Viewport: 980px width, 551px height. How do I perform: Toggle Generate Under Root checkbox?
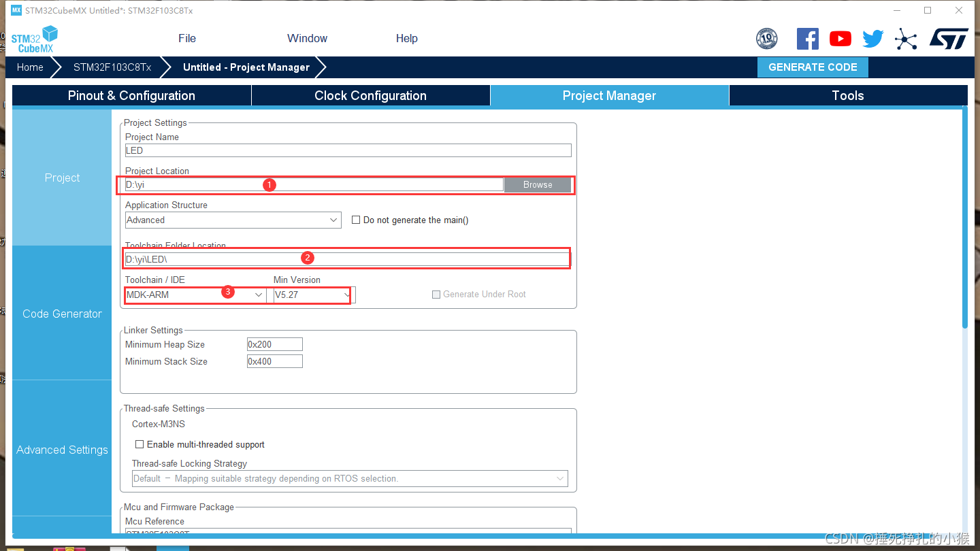tap(436, 295)
